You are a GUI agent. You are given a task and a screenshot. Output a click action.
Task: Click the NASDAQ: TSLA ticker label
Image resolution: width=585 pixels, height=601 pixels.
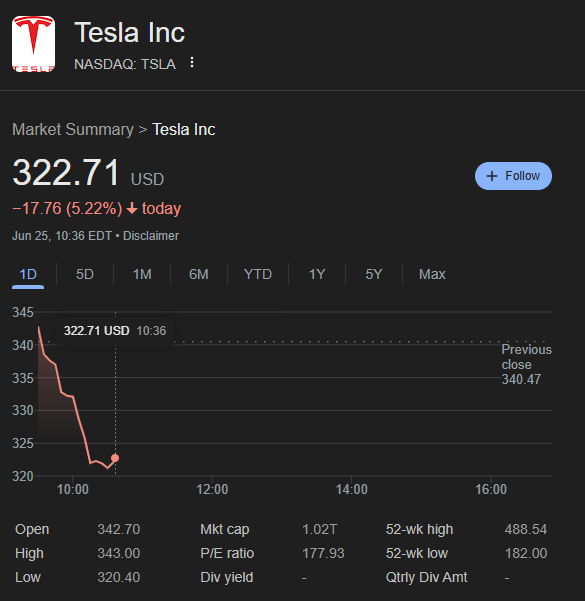125,64
